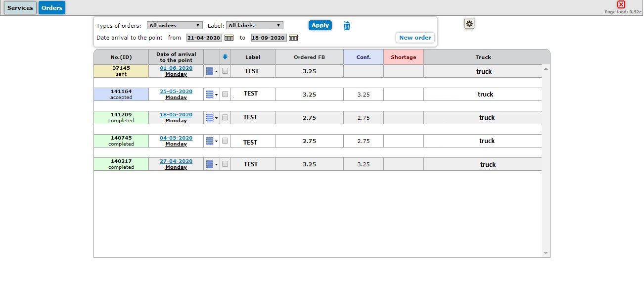Click the table's vertical scrollbar down arrow
This screenshot has width=644, height=297.
click(546, 253)
